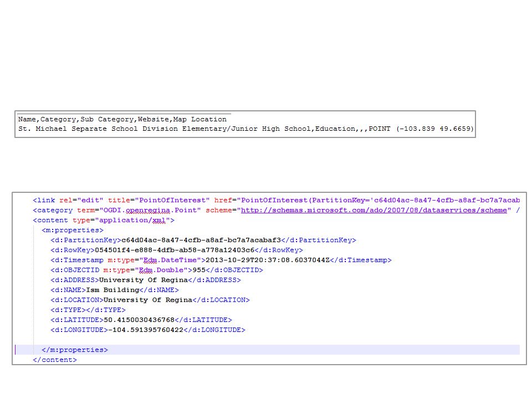Click the CSV header line 'Name,Category,Sub Category'
532x399 pixels.
(122, 120)
